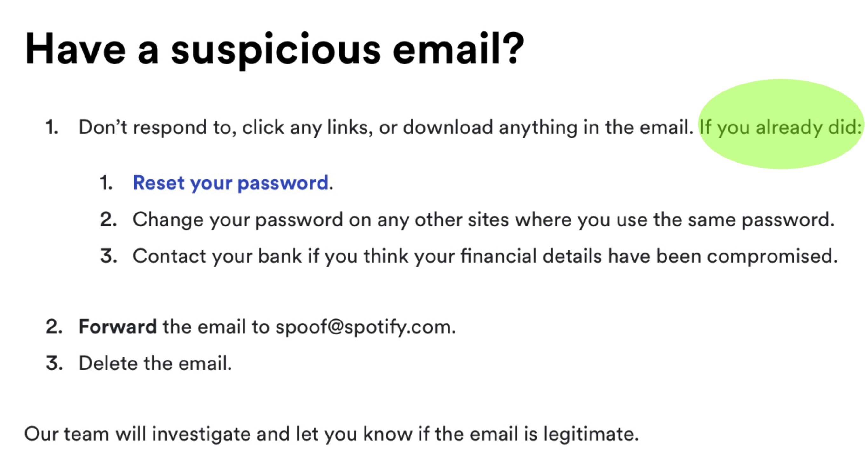The image size is (868, 459).
Task: Click the 'Delete the email.' step
Action: tap(155, 363)
